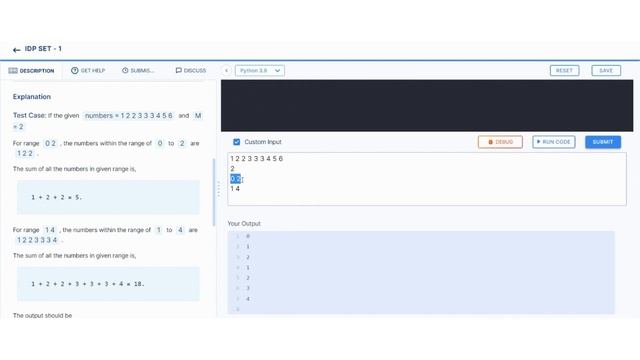The height and width of the screenshot is (360, 640).
Task: Click the sum equals 18 code block
Action: tap(108, 284)
